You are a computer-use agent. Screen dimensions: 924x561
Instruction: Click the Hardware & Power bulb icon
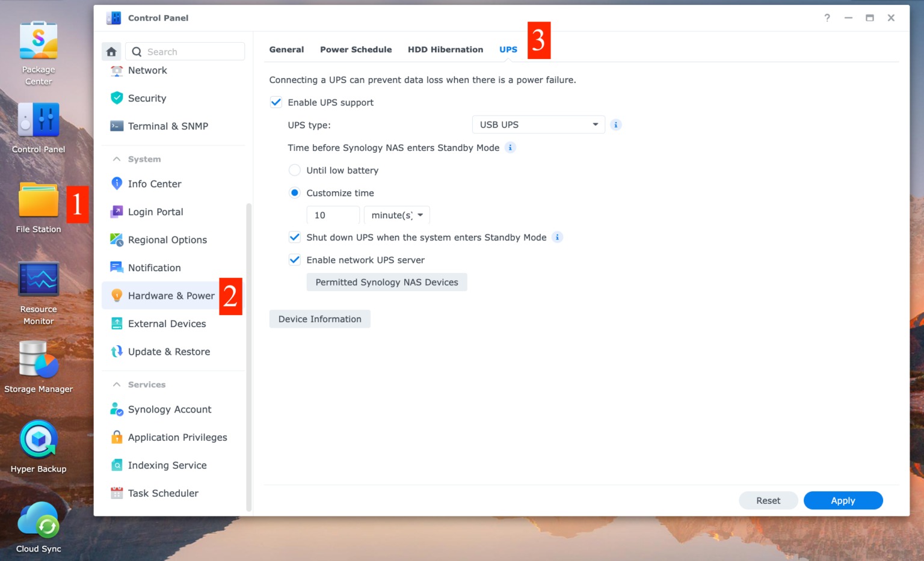(x=117, y=295)
